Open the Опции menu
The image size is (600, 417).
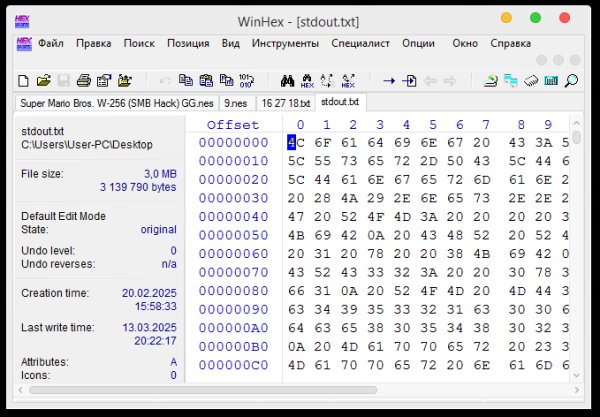coord(418,43)
